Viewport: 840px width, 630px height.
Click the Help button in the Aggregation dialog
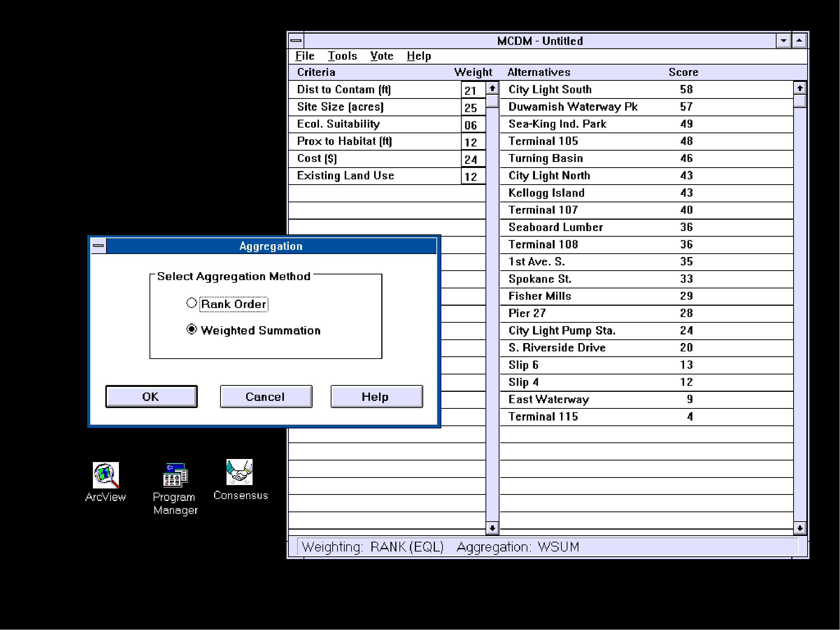tap(376, 396)
